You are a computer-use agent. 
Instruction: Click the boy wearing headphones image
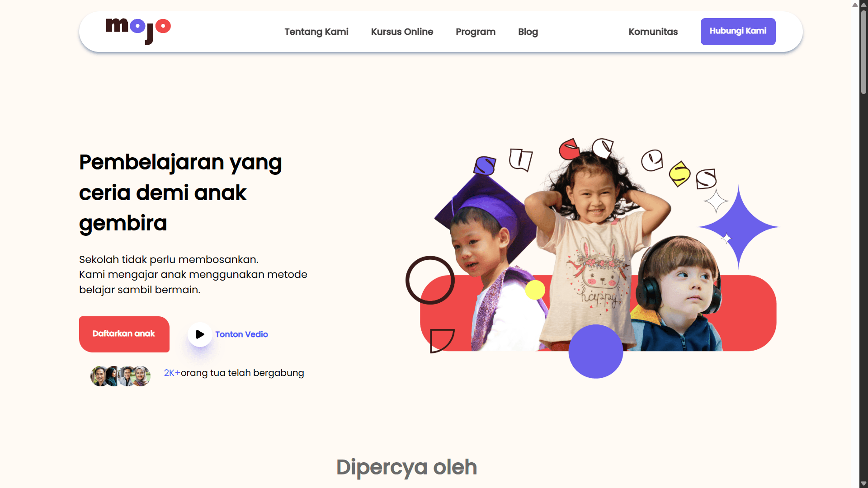[x=677, y=293]
